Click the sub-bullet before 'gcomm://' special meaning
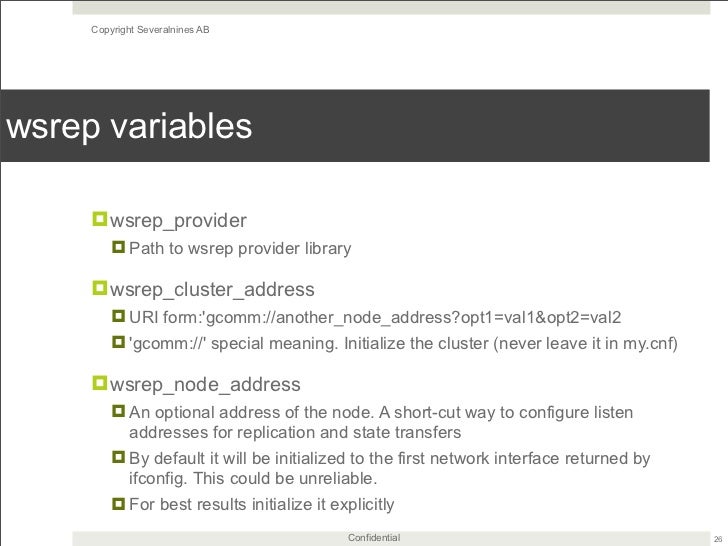This screenshot has width=728, height=546. [119, 343]
